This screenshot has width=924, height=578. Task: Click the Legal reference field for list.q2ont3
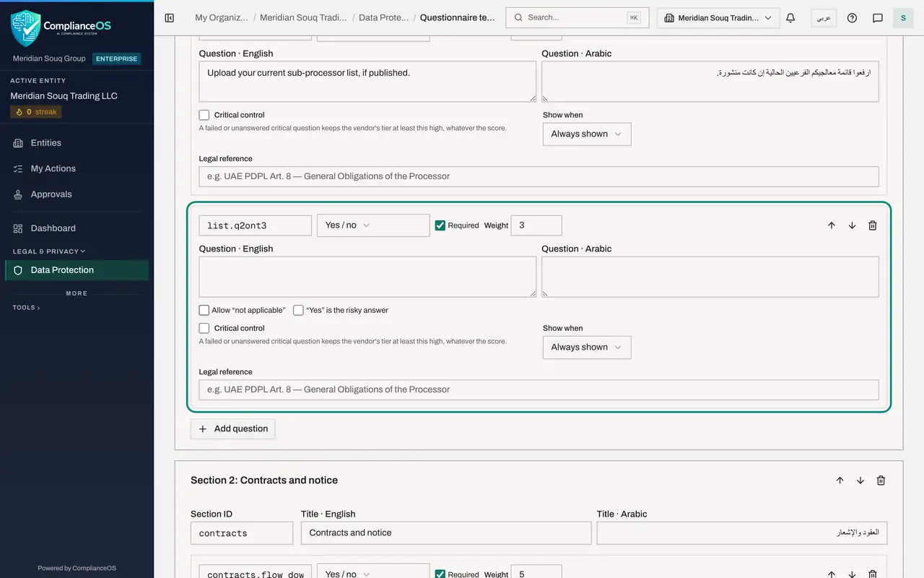click(x=539, y=389)
